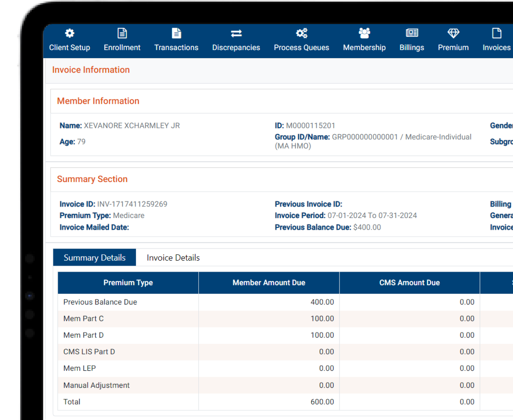Select the Mem Part C row label
The height and width of the screenshot is (420, 513).
click(83, 318)
